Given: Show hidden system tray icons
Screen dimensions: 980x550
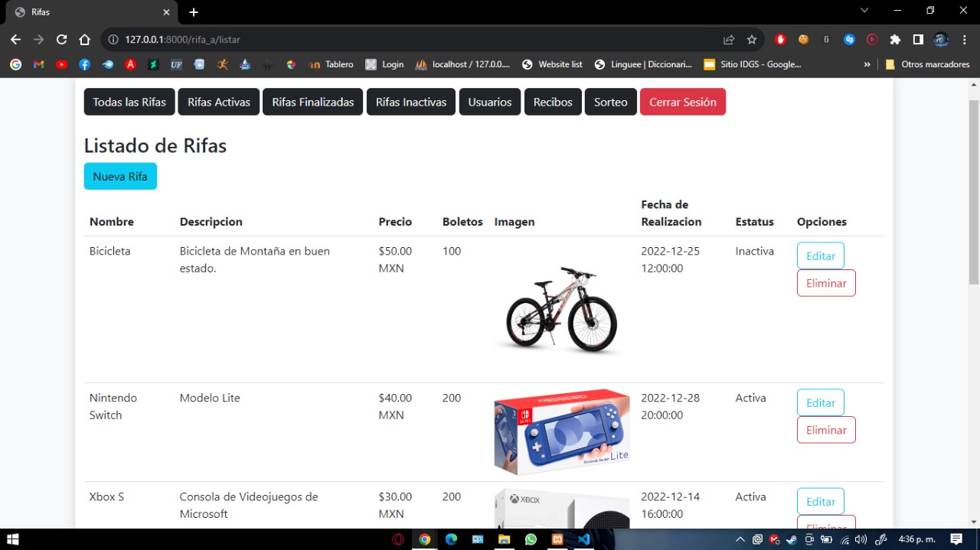Looking at the screenshot, I should [x=740, y=539].
